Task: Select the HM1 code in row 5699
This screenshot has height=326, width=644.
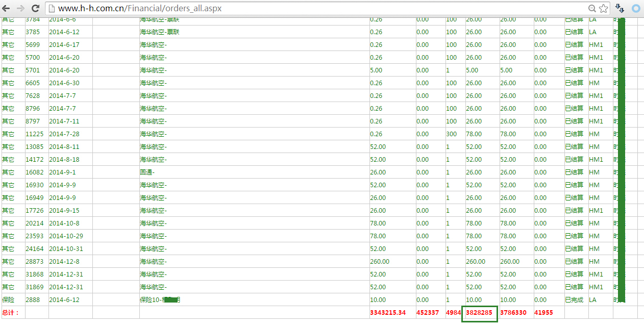Action: click(596, 44)
